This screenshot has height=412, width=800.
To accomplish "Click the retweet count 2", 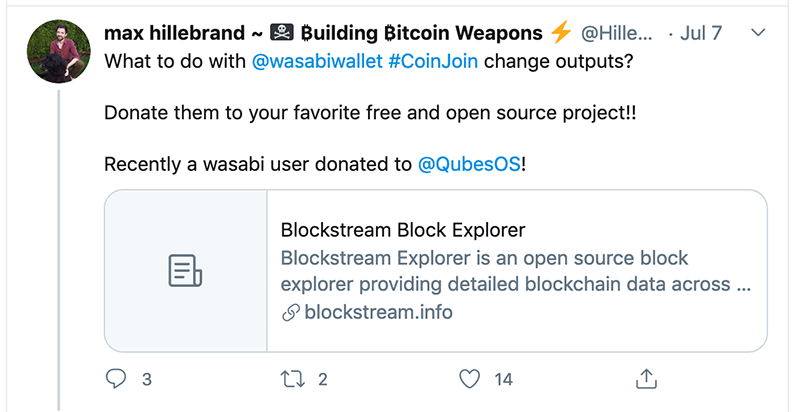I will 323,380.
